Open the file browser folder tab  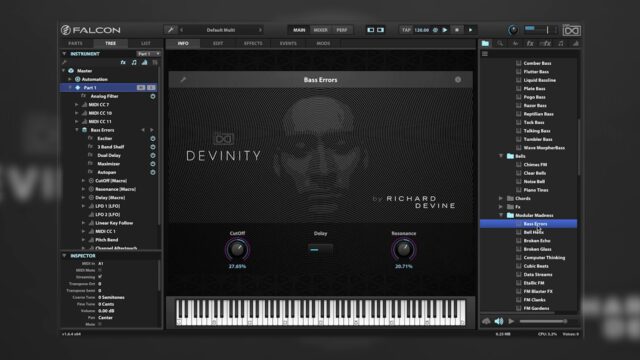pos(485,43)
